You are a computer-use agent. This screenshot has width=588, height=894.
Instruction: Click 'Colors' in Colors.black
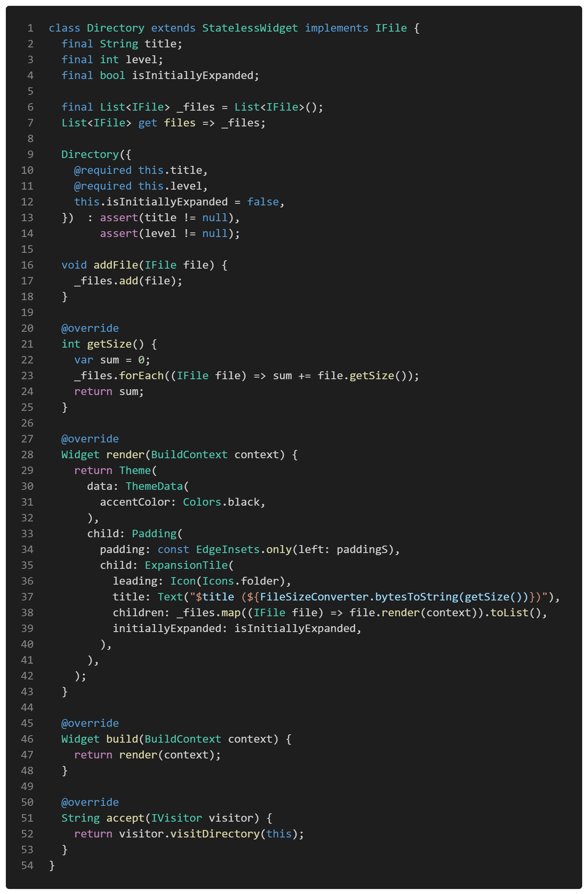click(x=202, y=502)
